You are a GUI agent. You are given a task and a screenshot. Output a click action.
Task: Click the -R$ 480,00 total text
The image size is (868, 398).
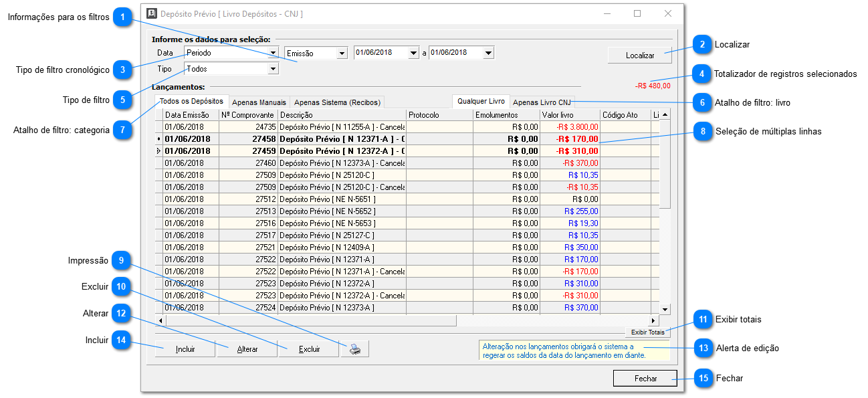pos(653,86)
